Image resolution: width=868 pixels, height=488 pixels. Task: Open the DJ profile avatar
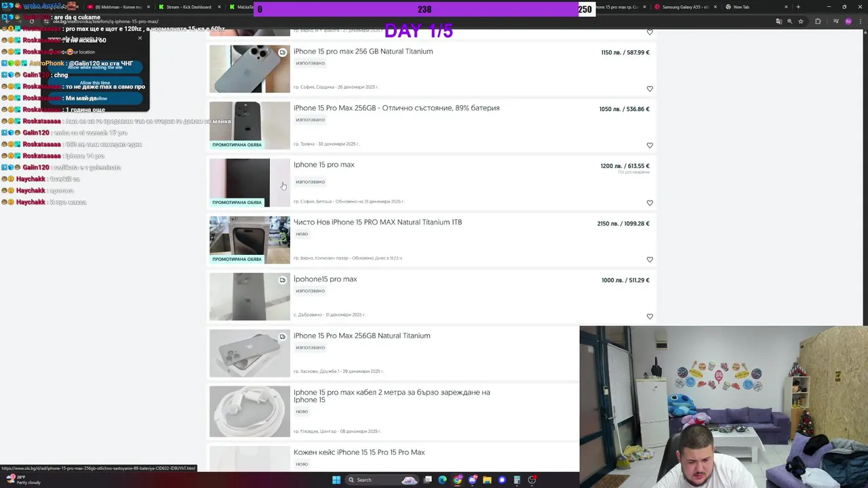[848, 21]
